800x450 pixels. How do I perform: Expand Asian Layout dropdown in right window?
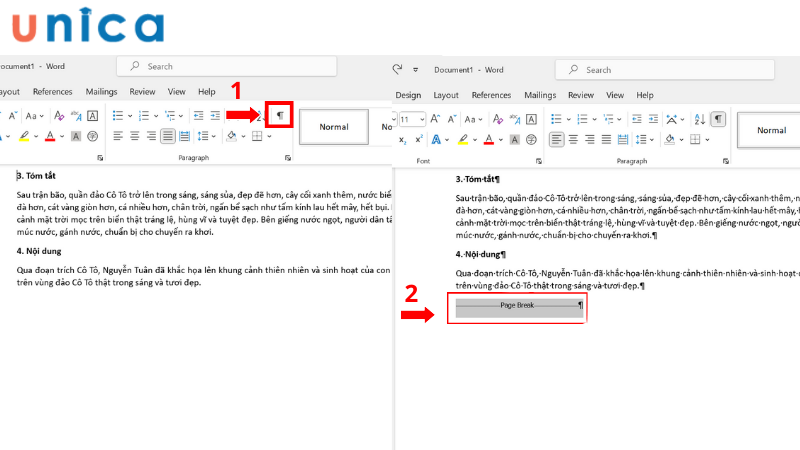pos(682,119)
